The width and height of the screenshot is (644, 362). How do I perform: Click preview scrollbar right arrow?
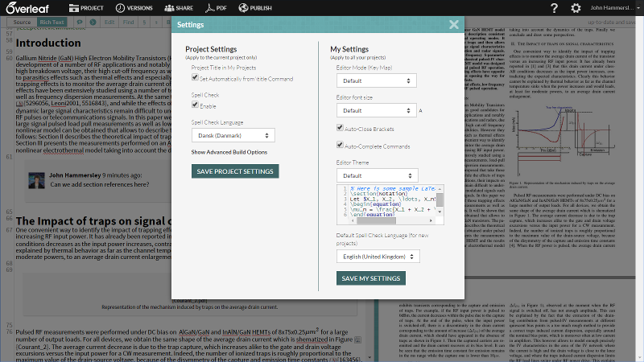[x=431, y=220]
